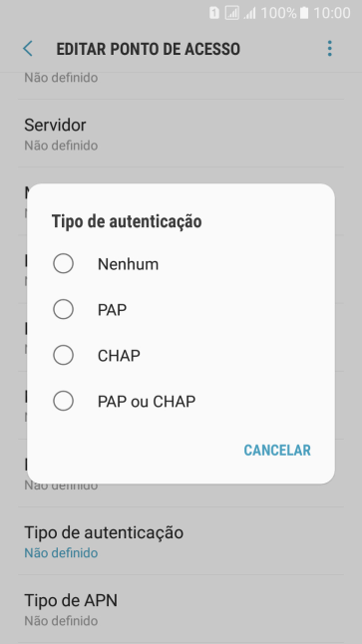Tap the 100% battery percentage text

(x=278, y=13)
